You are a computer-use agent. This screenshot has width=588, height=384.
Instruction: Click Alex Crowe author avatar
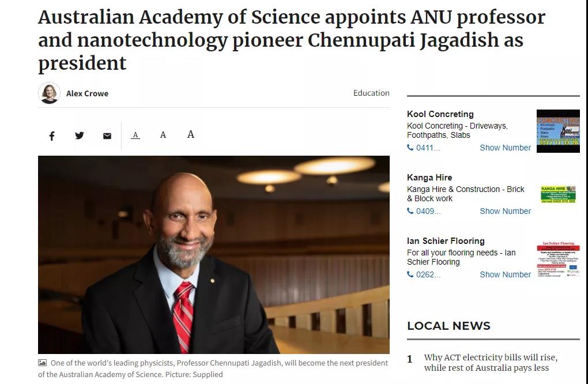50,93
